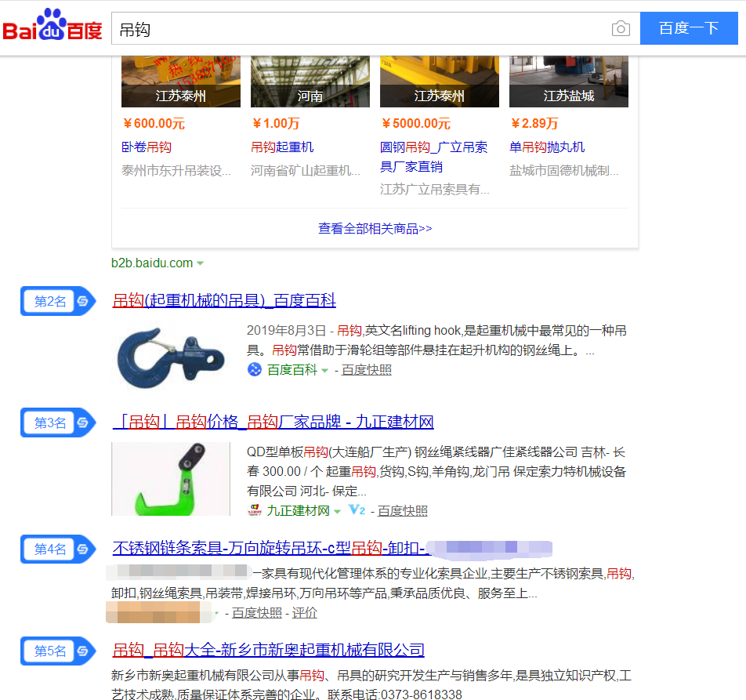Click seller name 江苏广立吊索具有...
This screenshot has width=746, height=700.
[435, 190]
